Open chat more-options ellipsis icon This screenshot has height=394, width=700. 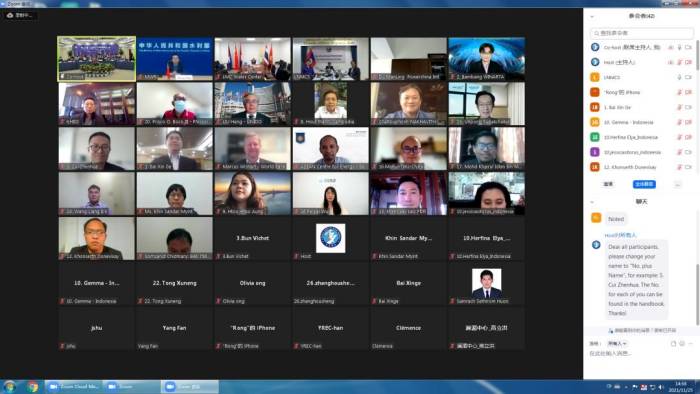[x=690, y=344]
